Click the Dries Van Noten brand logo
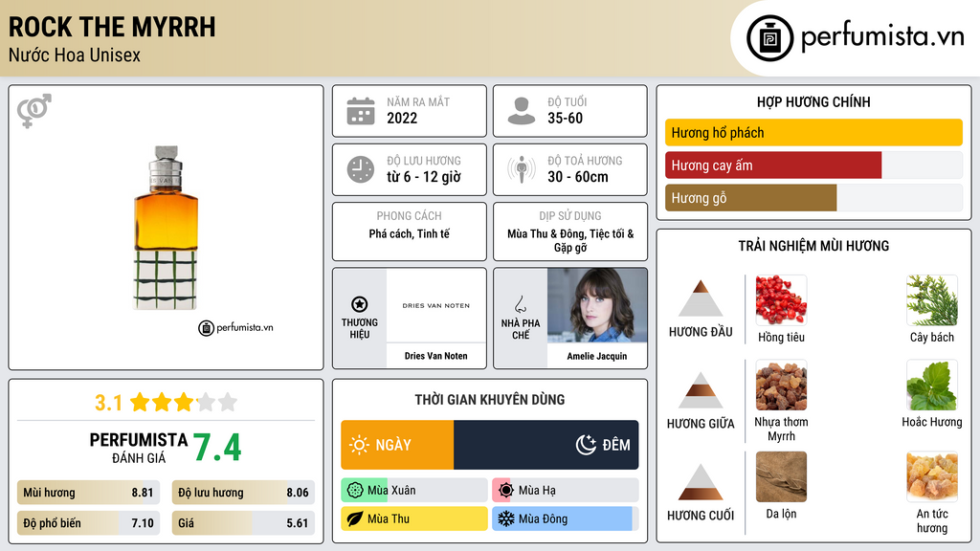Image resolution: width=980 pixels, height=551 pixels. (x=436, y=305)
